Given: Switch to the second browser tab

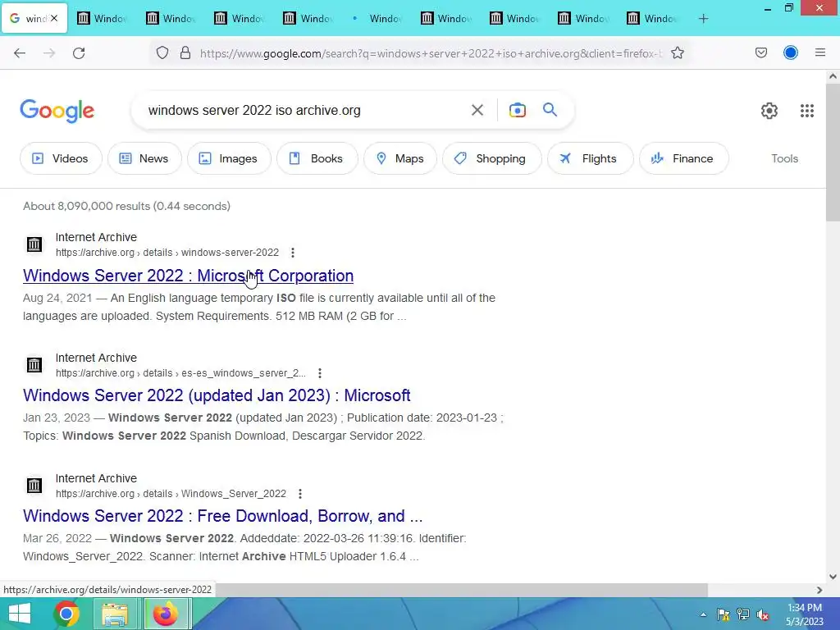Looking at the screenshot, I should coord(101,19).
